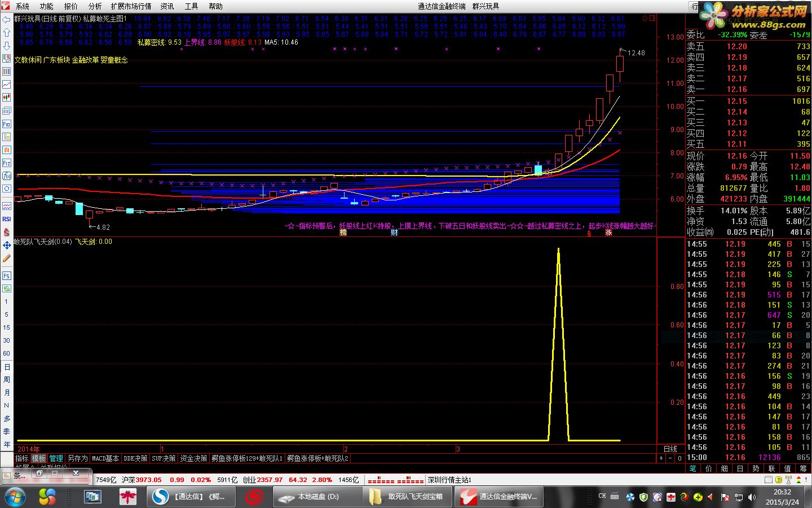Select the 筹 tab in tick panel
The width and height of the screenshot is (812, 508).
tap(803, 468)
